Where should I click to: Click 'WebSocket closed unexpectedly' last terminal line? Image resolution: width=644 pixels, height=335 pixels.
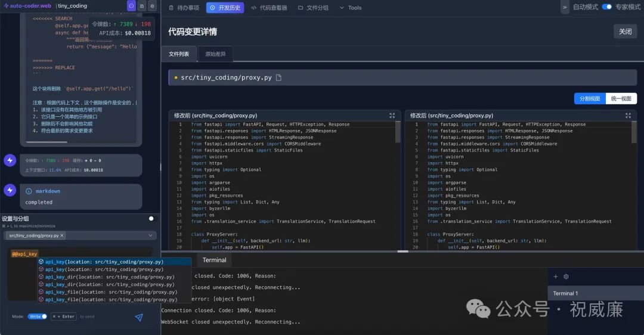coord(231,322)
